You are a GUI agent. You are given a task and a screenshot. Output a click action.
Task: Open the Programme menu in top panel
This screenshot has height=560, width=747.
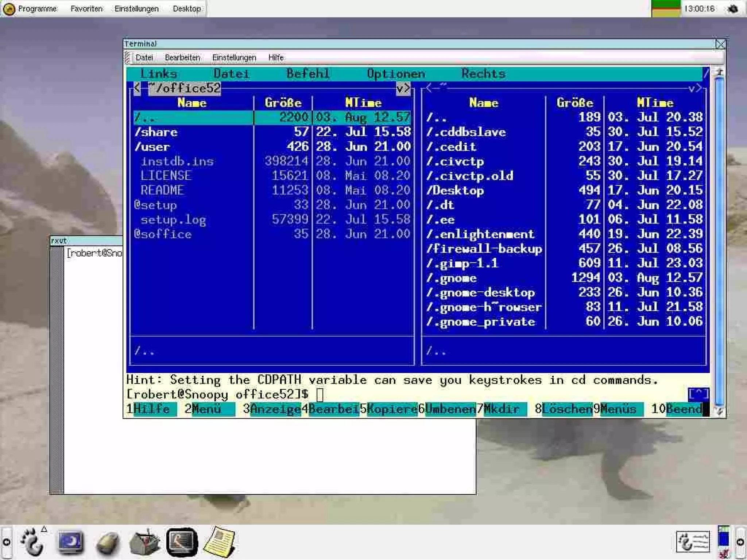coord(37,9)
